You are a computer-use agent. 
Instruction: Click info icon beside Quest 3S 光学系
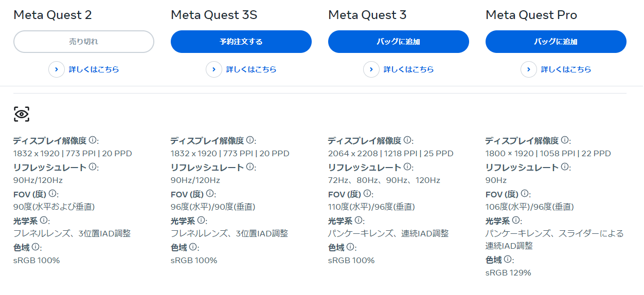pyautogui.click(x=201, y=220)
